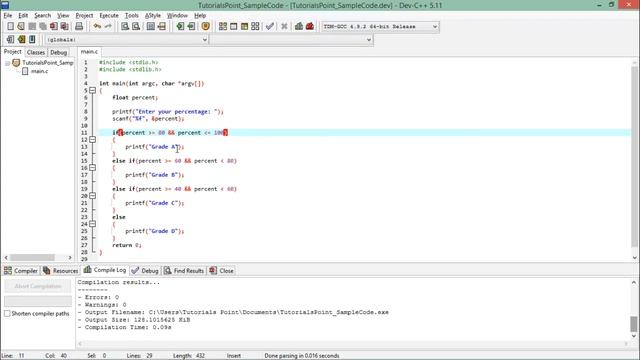Image resolution: width=640 pixels, height=360 pixels.
Task: Click the 'return 0;' code line
Action: pyautogui.click(x=127, y=245)
